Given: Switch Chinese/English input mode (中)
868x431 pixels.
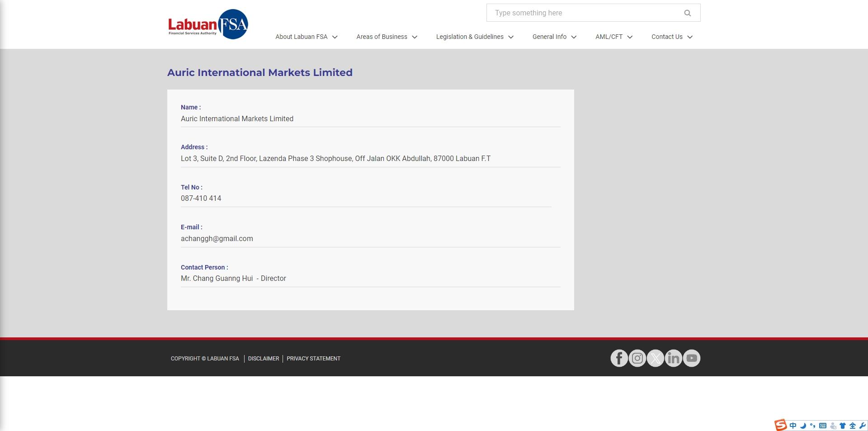Looking at the screenshot, I should [793, 426].
